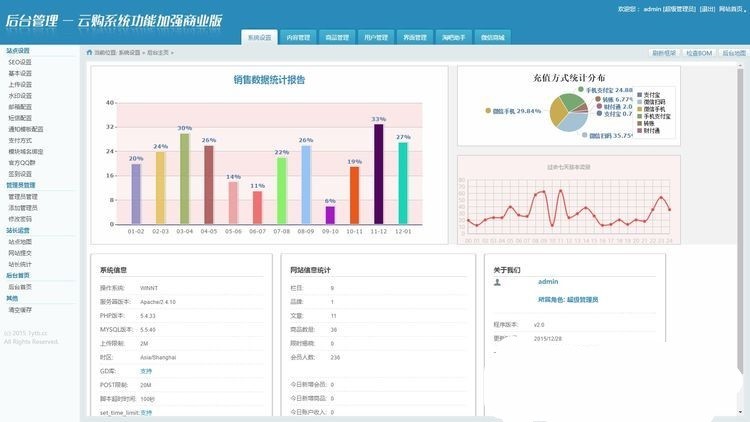Collapse the 站长运营 section header
Image resolution: width=750 pixels, height=422 pixels.
pos(18,230)
